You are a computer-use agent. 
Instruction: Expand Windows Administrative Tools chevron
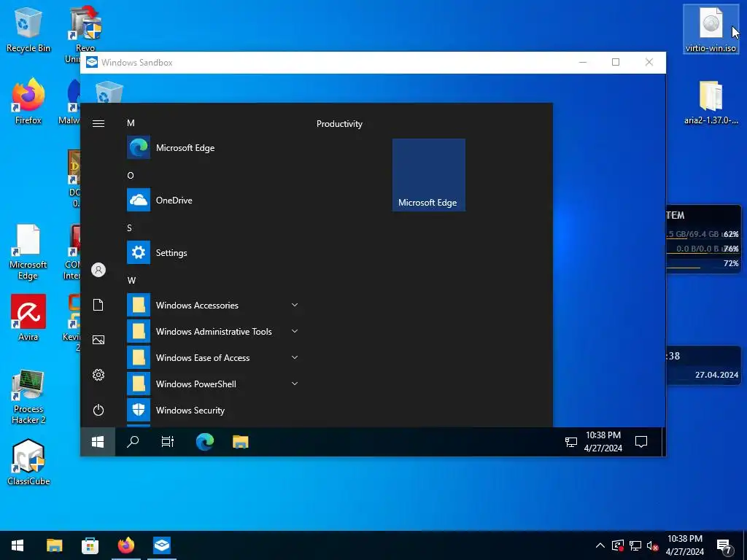[x=295, y=331]
